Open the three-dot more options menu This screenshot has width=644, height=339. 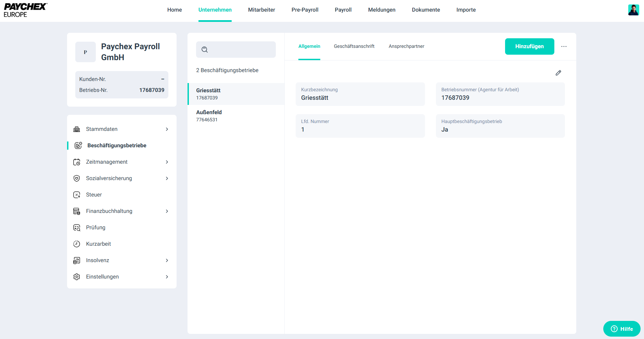pos(564,46)
